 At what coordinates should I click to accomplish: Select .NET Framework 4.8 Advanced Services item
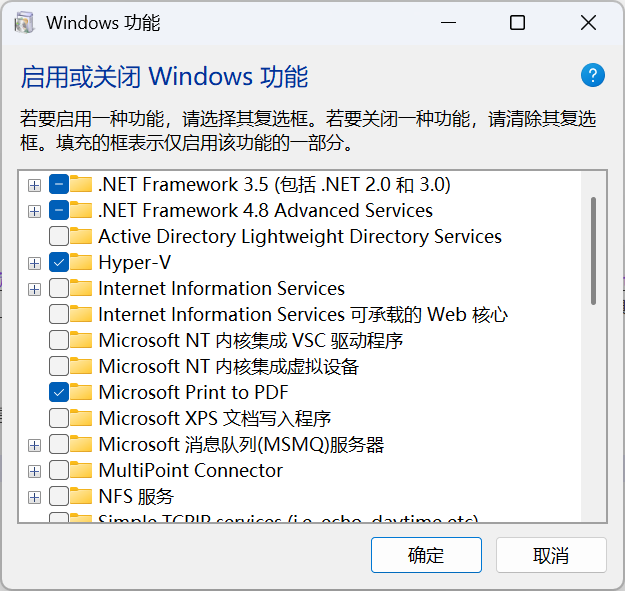pyautogui.click(x=265, y=211)
